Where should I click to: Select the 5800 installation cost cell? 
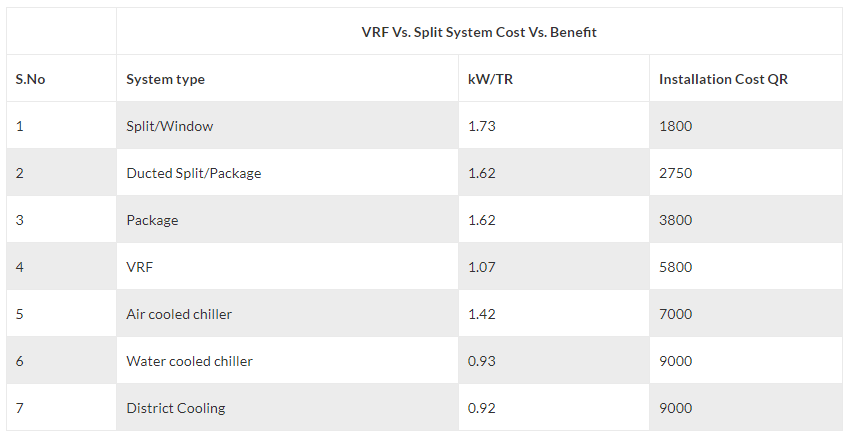click(x=675, y=267)
